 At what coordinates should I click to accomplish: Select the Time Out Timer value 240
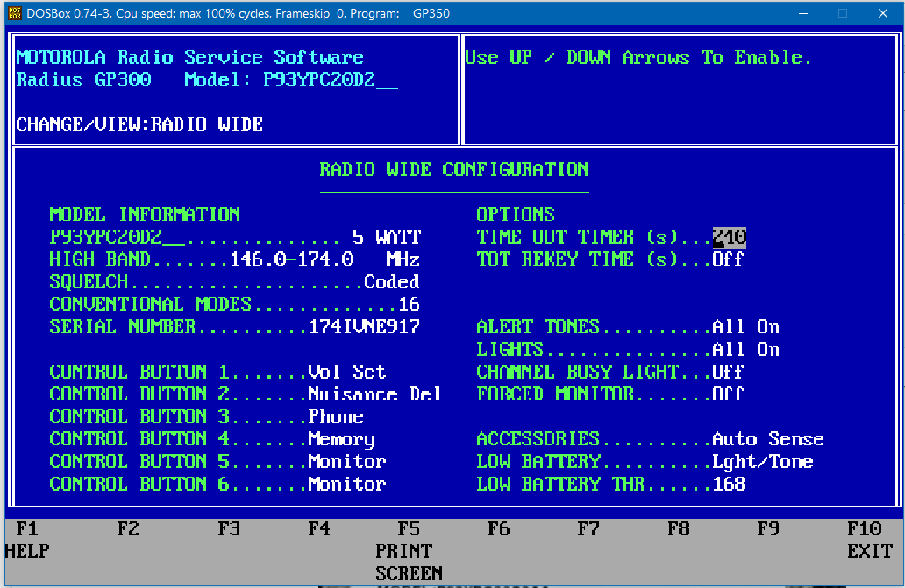coord(729,237)
